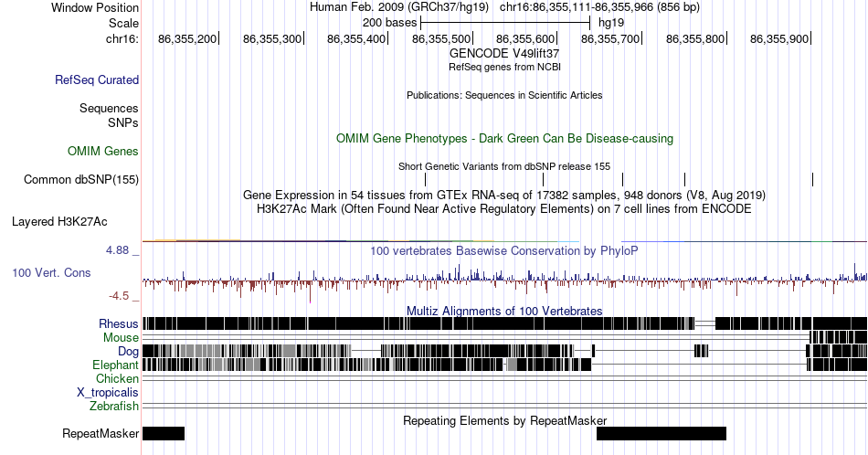
Task: Click the chr16:86,355,111-86,355,966 position text
Action: 599,7
